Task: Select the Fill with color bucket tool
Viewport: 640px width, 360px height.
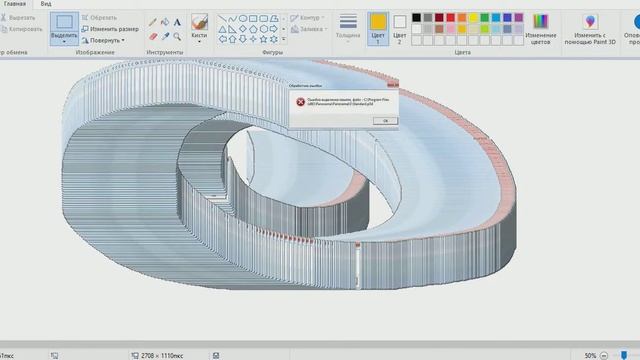Action: coord(165,22)
